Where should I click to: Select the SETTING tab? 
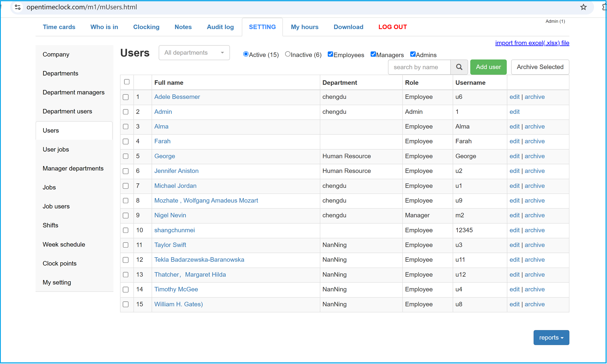click(262, 27)
